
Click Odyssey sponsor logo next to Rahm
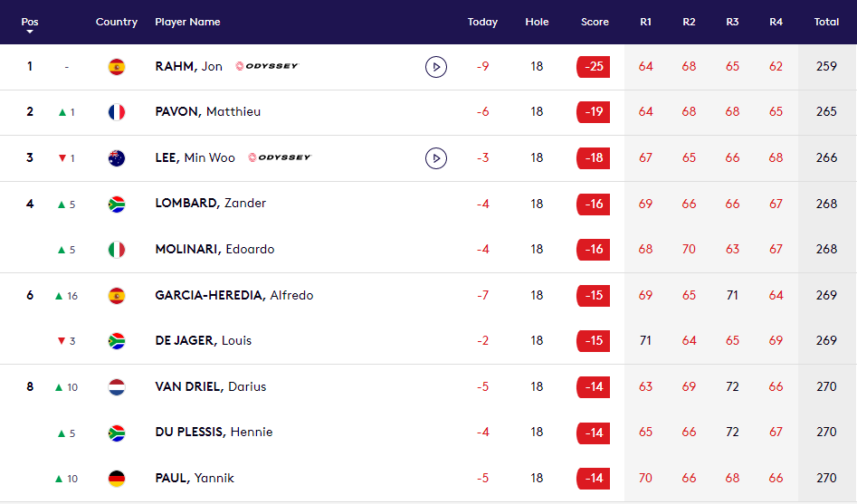266,66
